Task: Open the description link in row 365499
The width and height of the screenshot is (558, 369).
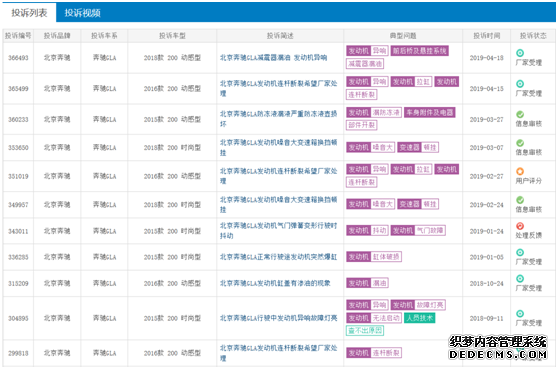Action: (278, 88)
